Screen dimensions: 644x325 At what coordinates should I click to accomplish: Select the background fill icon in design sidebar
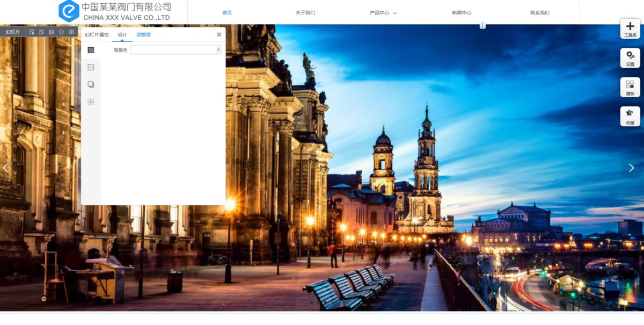(91, 50)
